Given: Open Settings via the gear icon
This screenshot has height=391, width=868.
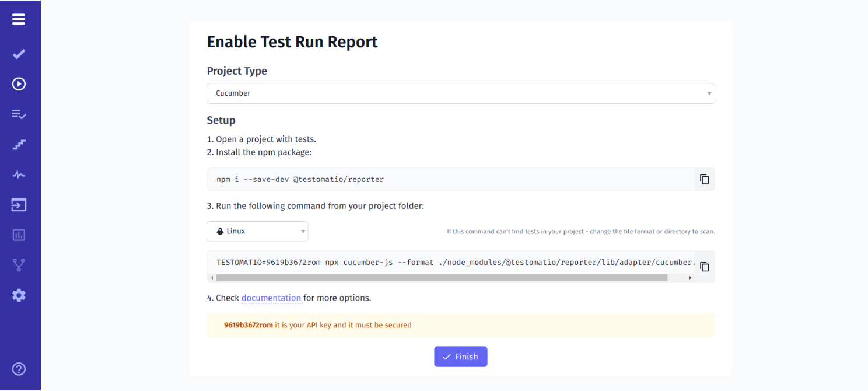Looking at the screenshot, I should [x=19, y=295].
